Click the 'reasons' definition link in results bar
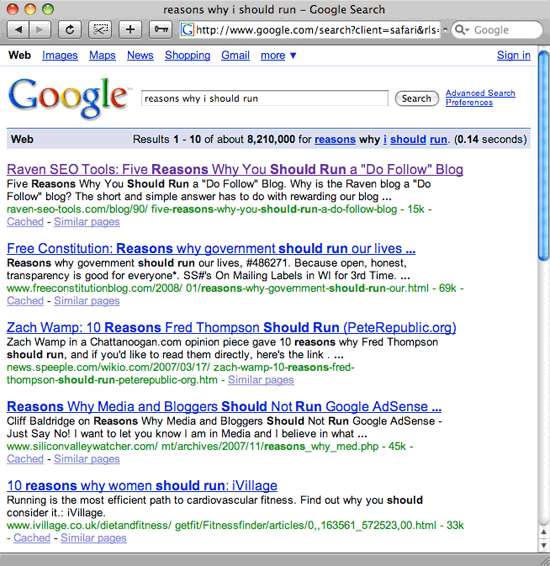This screenshot has height=566, width=550. click(x=335, y=139)
